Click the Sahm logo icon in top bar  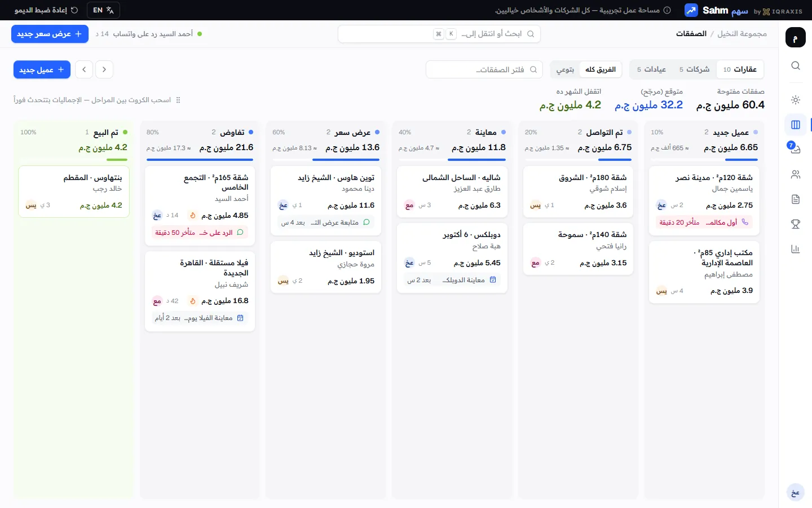(691, 10)
